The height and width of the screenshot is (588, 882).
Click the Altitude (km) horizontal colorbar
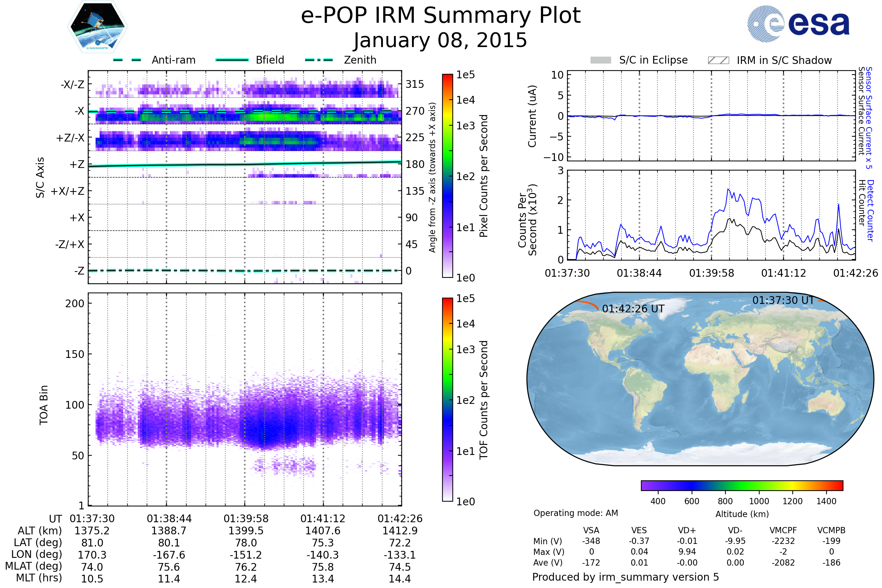[x=742, y=485]
